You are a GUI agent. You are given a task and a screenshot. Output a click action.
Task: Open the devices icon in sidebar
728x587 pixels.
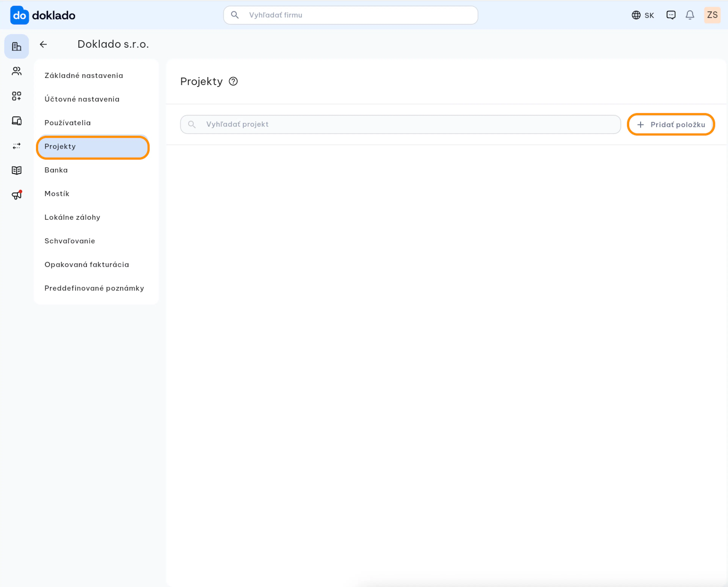pos(16,121)
